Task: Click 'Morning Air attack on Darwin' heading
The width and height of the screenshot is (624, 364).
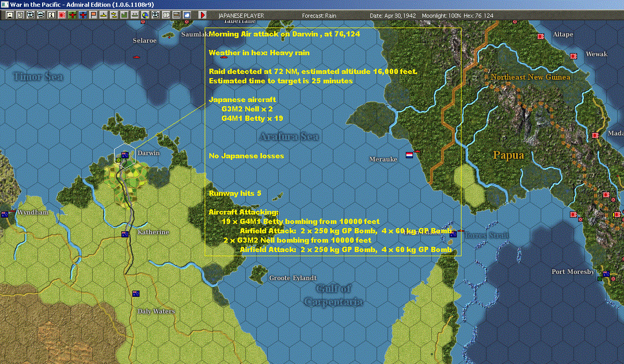Action: (x=284, y=34)
